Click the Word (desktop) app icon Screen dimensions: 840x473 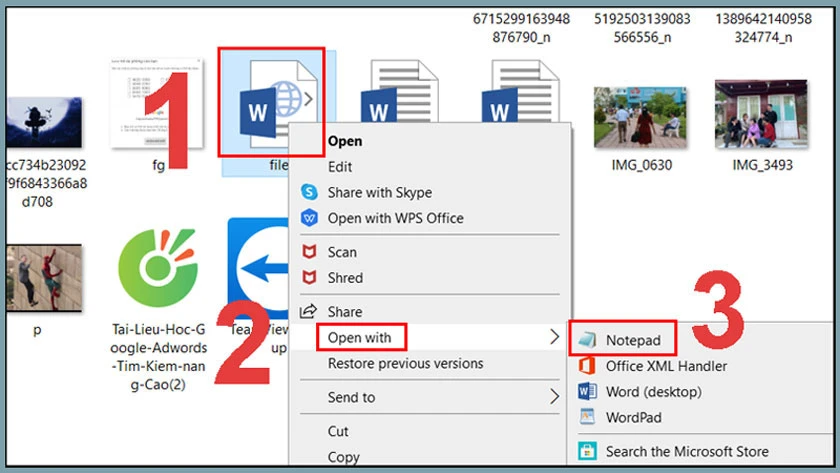(587, 392)
